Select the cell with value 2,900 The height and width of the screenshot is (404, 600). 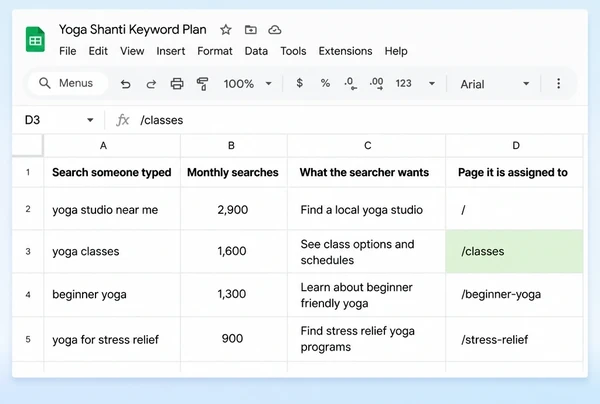[x=234, y=209]
